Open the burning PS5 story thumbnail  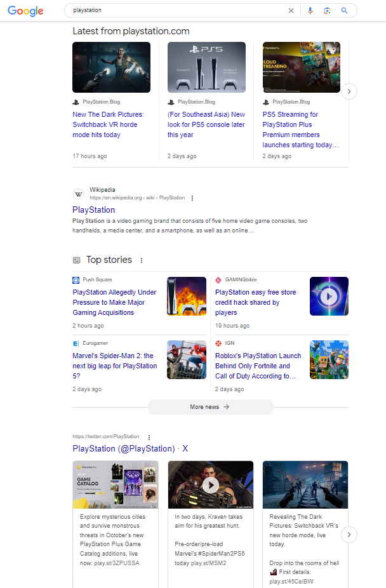[187, 297]
